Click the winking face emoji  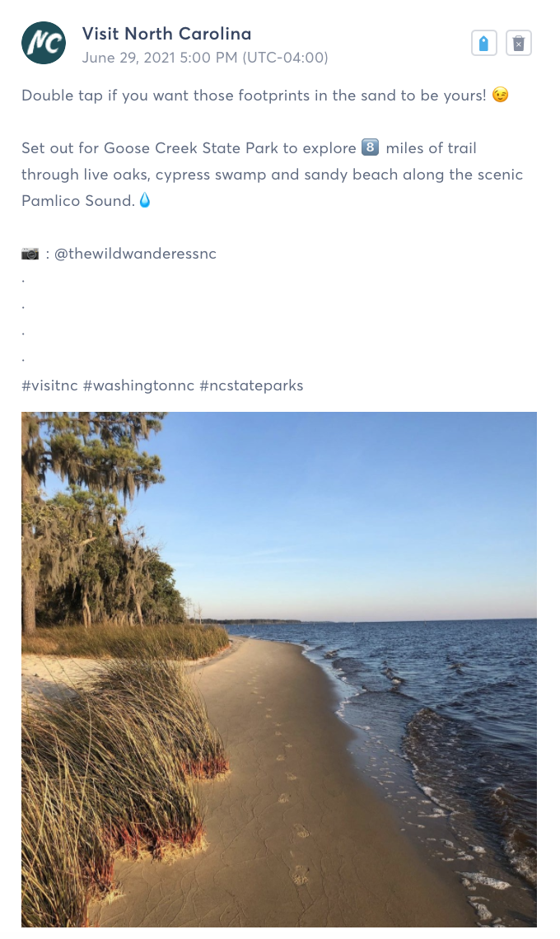coord(500,96)
